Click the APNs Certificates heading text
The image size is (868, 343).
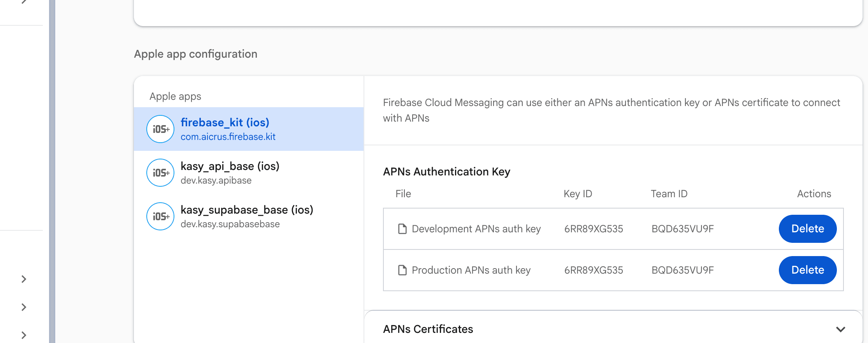428,329
